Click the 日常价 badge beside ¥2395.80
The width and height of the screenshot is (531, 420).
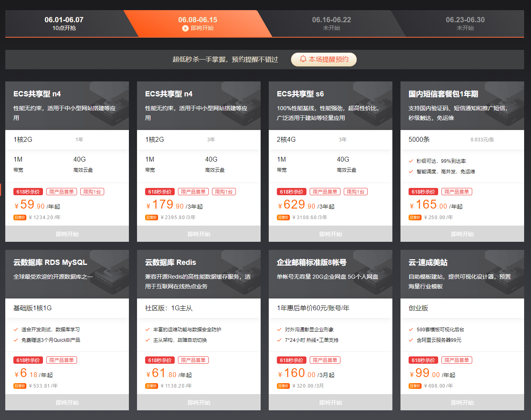(x=152, y=217)
